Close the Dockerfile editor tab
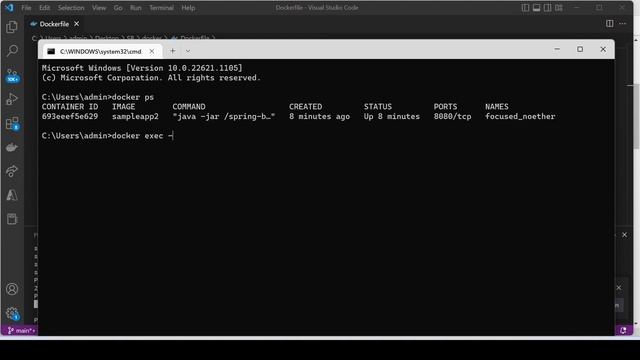This screenshot has width=640, height=360. pyautogui.click(x=76, y=24)
